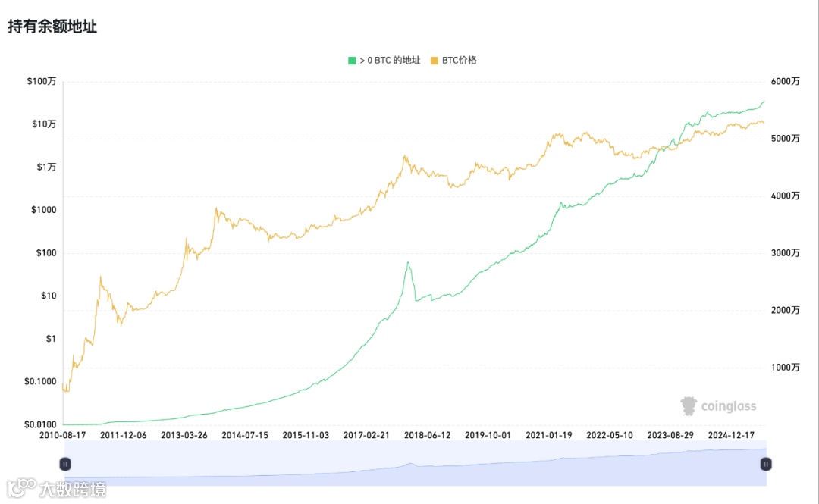Screen dimensions: 819x504
Task: Click the '2010-08-17' date label
Action: click(x=63, y=435)
